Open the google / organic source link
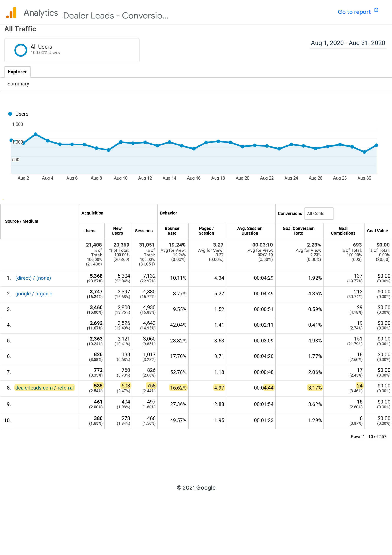This screenshot has width=392, height=555. (34, 294)
